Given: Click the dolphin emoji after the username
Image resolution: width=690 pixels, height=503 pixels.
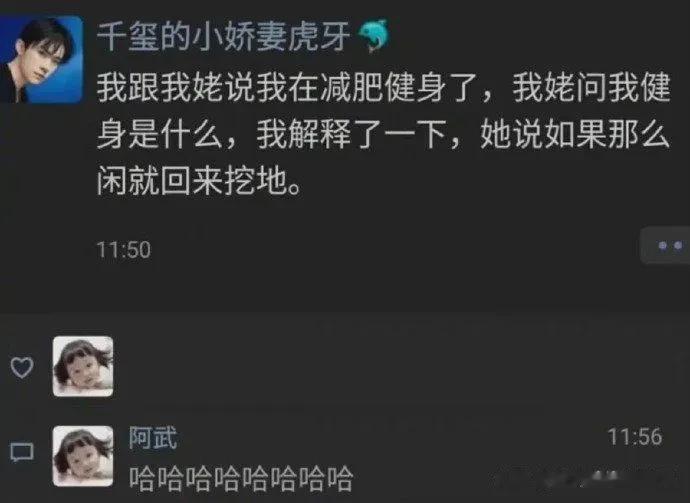Looking at the screenshot, I should click(x=373, y=35).
